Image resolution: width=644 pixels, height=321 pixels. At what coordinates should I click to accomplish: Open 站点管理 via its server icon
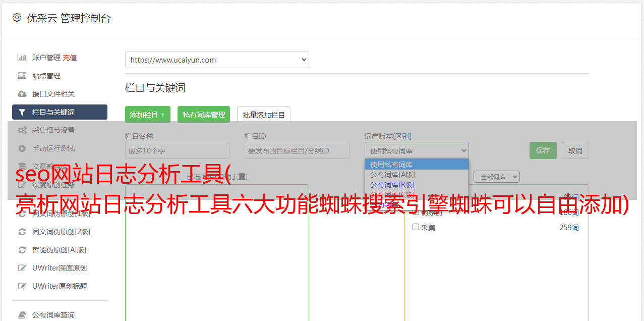tap(22, 76)
